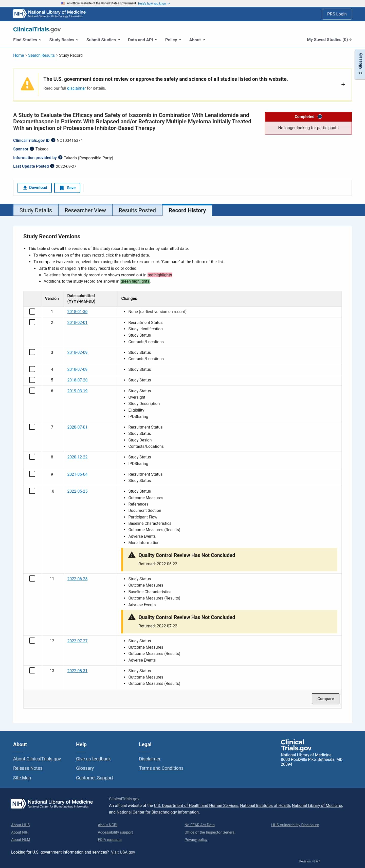Click the Compare button
The width and height of the screenshot is (365, 868).
pos(325,699)
